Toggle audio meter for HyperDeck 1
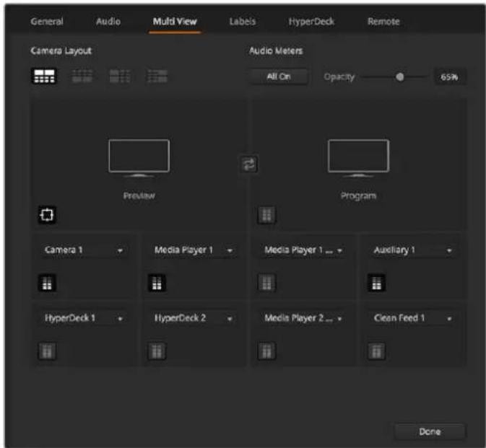The image size is (486, 448). coord(47,351)
